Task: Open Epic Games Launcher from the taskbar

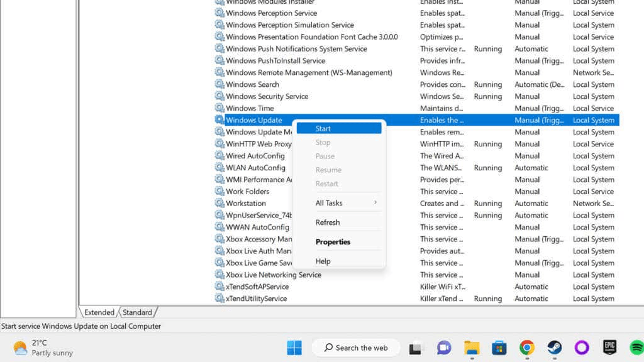Action: (x=609, y=347)
